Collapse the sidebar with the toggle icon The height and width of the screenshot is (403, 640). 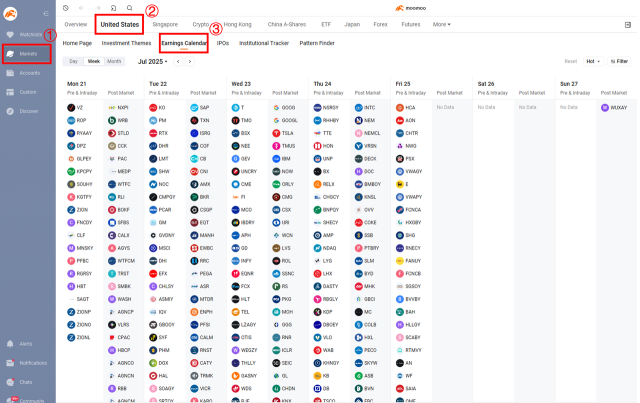(x=46, y=13)
